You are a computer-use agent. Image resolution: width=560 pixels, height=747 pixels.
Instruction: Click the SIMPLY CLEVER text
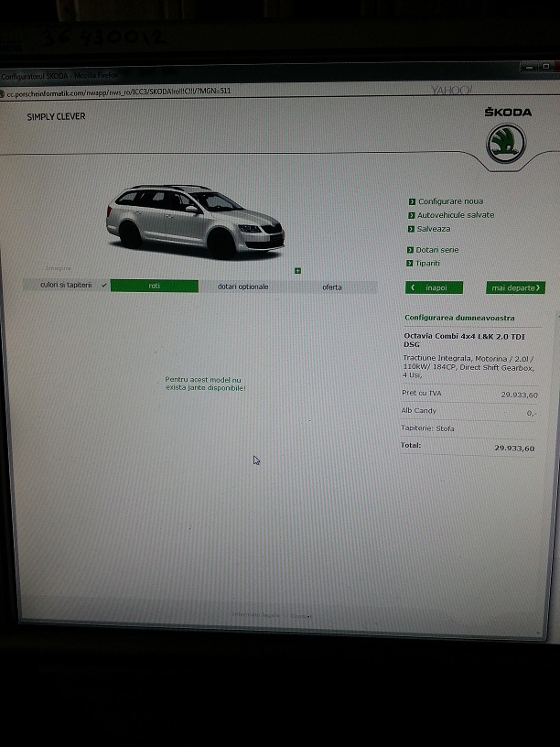(x=56, y=117)
